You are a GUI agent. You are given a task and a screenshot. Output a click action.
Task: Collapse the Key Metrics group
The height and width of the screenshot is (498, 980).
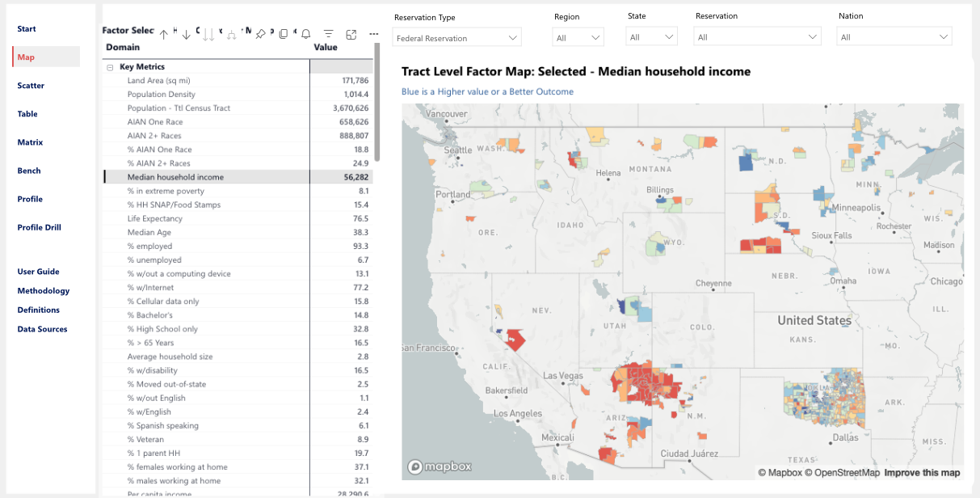(x=109, y=67)
